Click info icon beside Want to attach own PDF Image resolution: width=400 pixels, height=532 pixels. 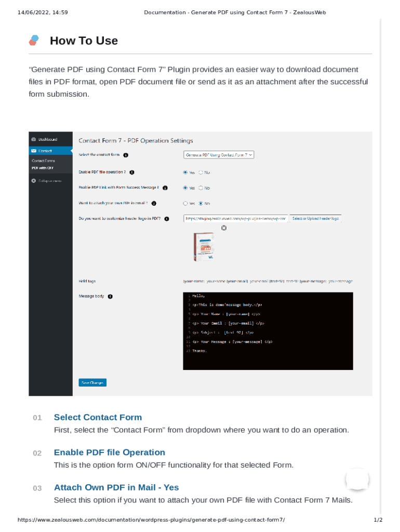(x=154, y=203)
